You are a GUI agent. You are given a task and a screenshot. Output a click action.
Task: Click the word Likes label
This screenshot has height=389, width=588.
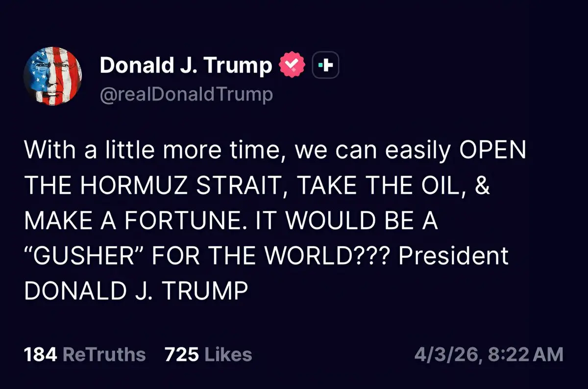227,354
